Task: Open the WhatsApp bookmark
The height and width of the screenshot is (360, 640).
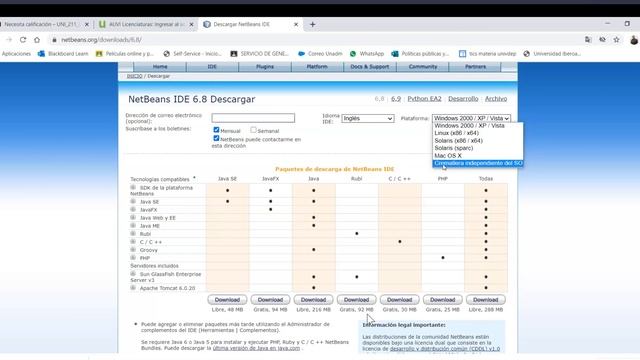Action: [367, 53]
